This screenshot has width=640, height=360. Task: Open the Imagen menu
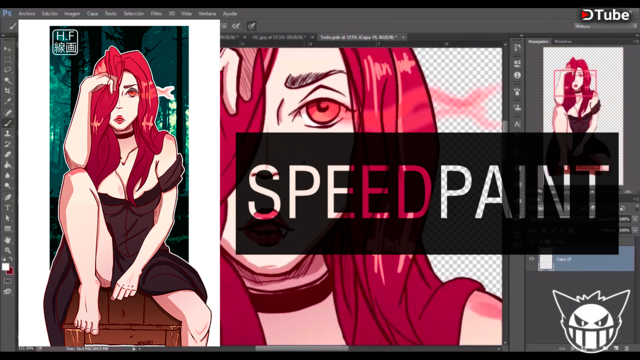point(72,13)
